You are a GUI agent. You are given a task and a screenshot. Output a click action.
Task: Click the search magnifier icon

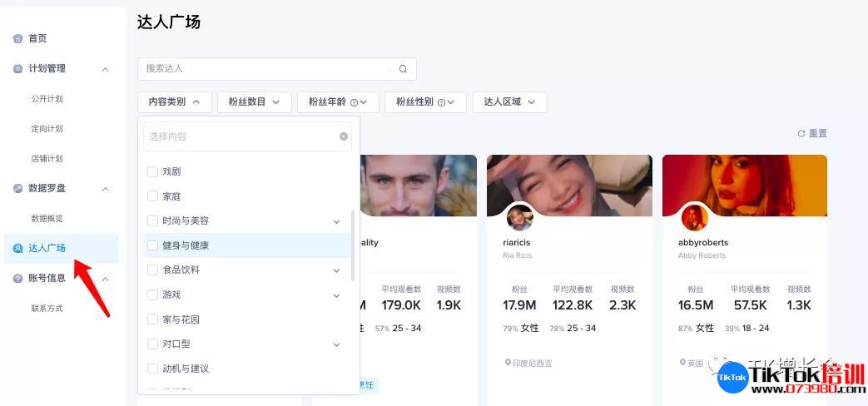tap(403, 69)
